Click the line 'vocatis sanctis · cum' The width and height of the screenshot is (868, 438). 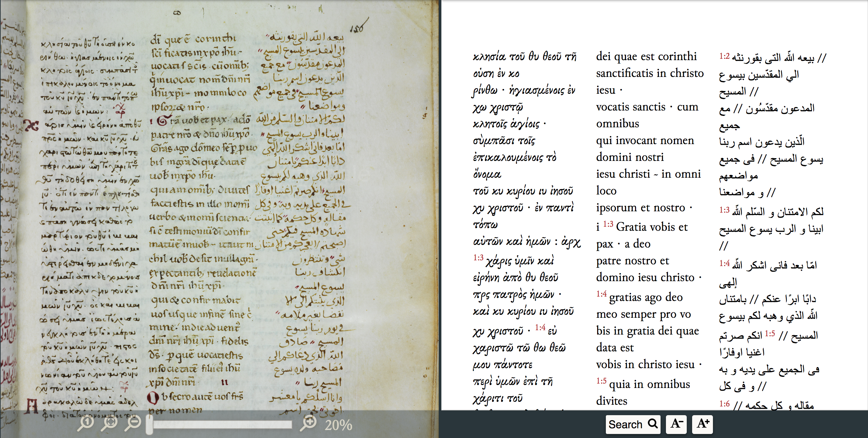[647, 106]
